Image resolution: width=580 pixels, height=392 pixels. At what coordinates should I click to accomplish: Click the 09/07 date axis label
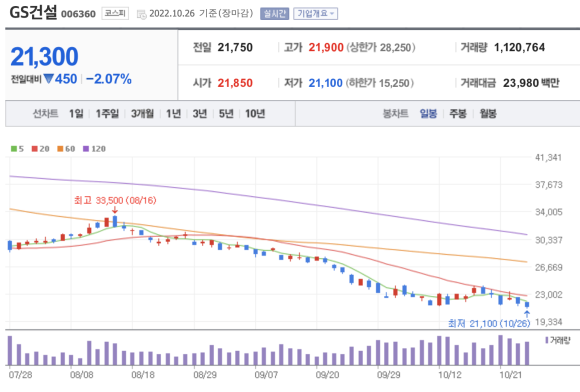266,375
